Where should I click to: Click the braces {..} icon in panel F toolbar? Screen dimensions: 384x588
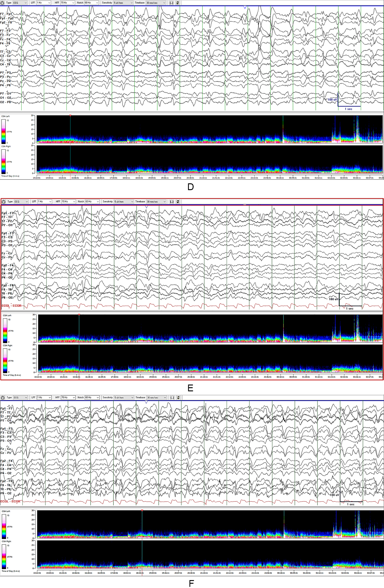click(172, 397)
